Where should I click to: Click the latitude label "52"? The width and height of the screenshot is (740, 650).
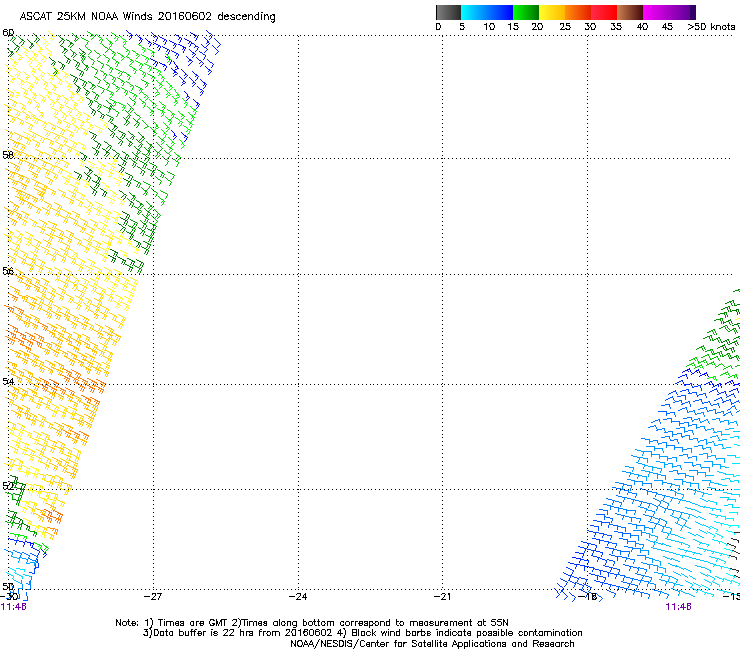tap(8, 486)
